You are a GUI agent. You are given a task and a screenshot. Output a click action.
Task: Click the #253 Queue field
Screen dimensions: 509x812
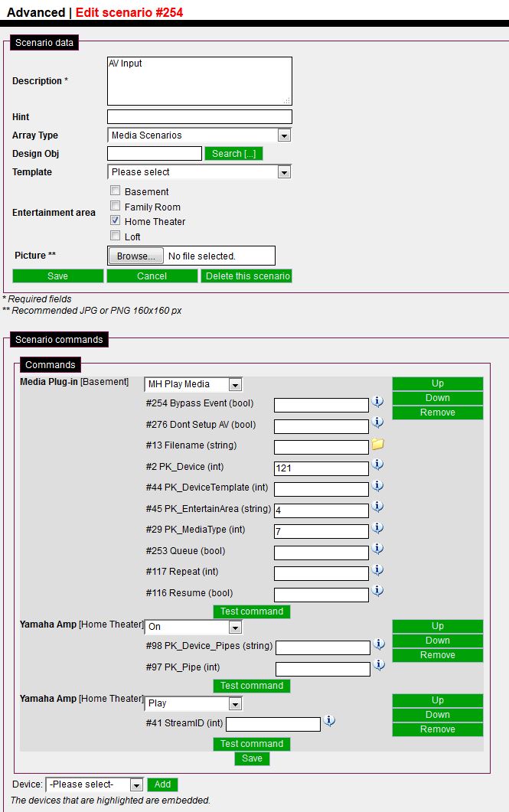(x=321, y=553)
